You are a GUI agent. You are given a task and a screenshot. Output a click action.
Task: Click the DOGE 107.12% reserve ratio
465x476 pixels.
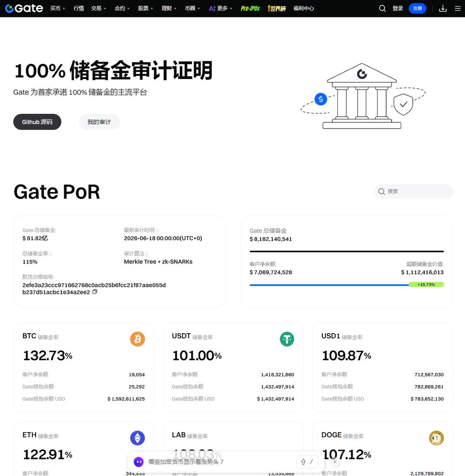coord(346,454)
